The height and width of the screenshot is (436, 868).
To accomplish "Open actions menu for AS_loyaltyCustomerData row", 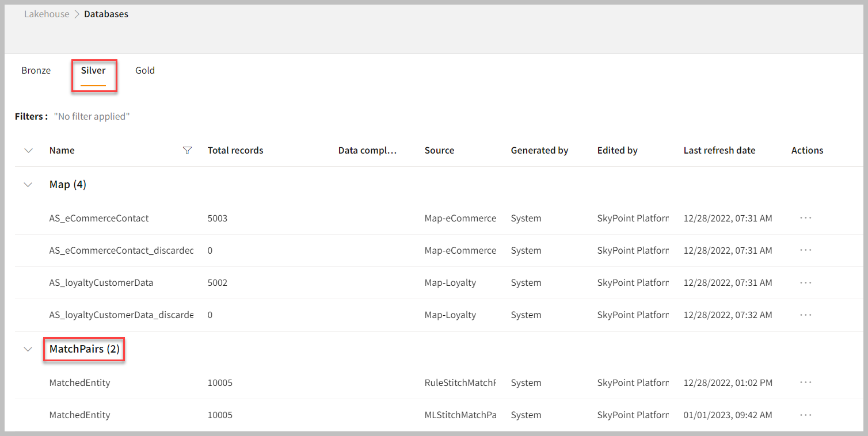I will click(x=805, y=282).
